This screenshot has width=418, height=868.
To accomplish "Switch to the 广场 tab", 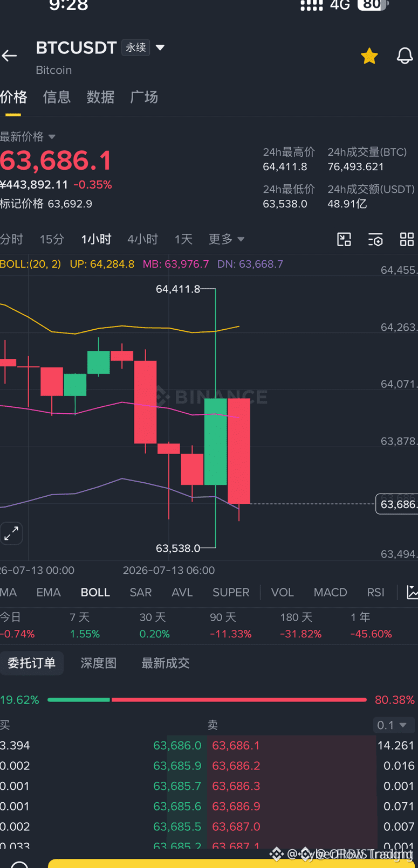I will 144,97.
